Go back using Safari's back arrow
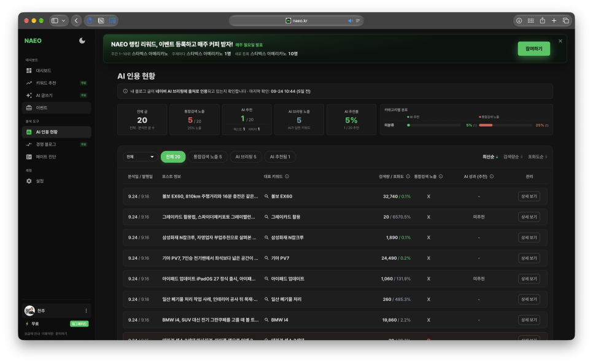This screenshot has height=364, width=593. click(x=76, y=21)
